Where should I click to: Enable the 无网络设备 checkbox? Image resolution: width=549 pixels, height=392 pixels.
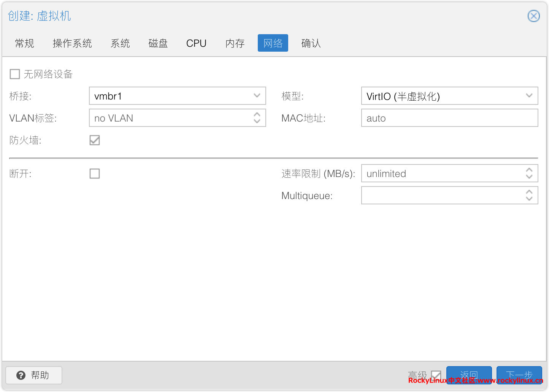(x=15, y=74)
